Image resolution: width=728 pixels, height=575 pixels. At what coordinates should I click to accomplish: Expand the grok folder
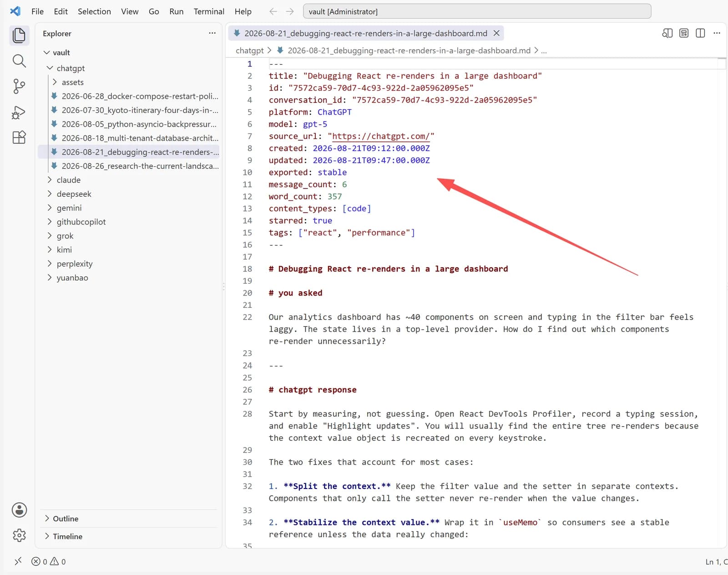(50, 236)
